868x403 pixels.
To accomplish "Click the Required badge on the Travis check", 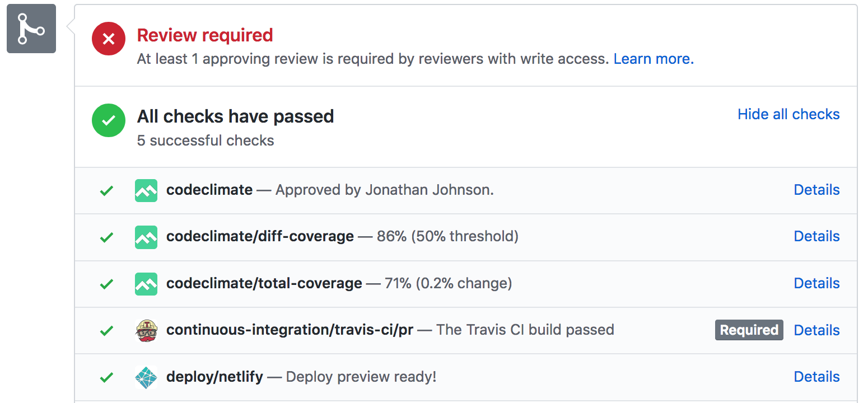I will (749, 330).
